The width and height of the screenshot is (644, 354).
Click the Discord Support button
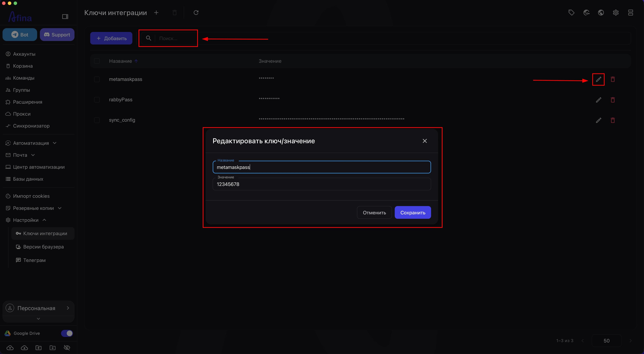coord(57,35)
